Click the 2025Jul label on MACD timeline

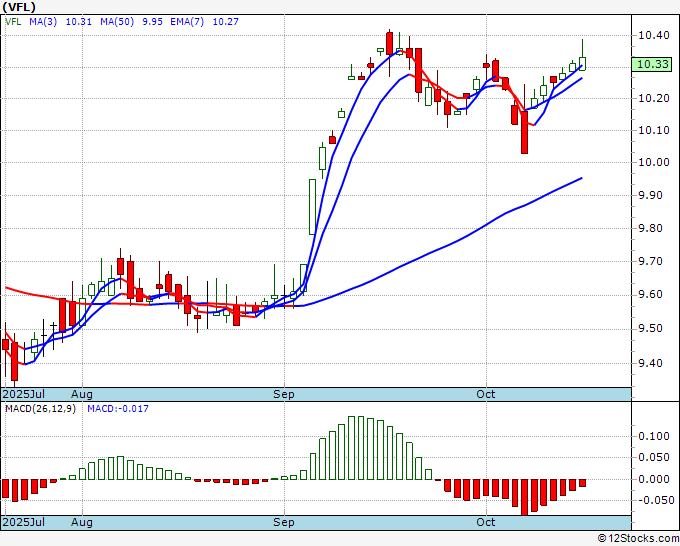coord(24,522)
